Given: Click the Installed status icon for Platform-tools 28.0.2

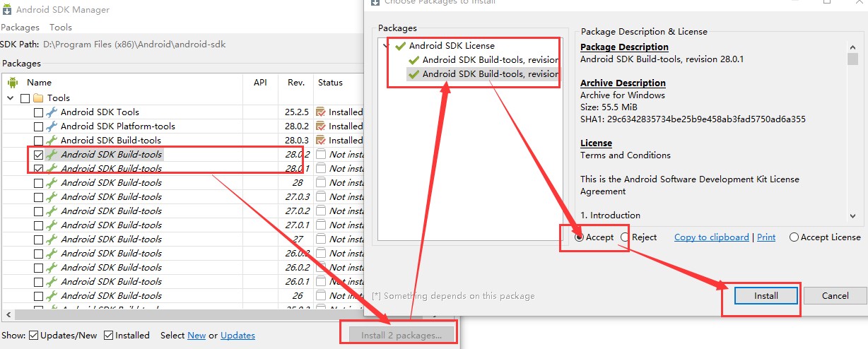Looking at the screenshot, I should tap(321, 126).
